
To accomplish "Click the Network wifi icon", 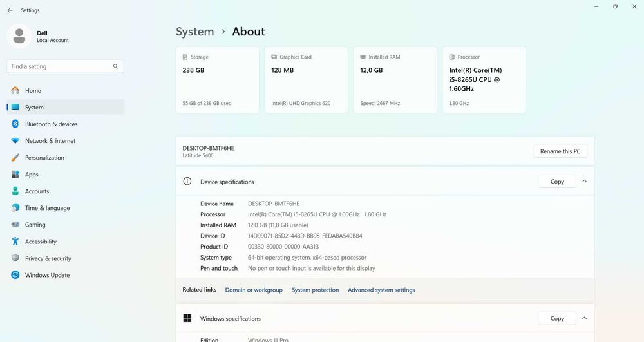I will tap(15, 141).
